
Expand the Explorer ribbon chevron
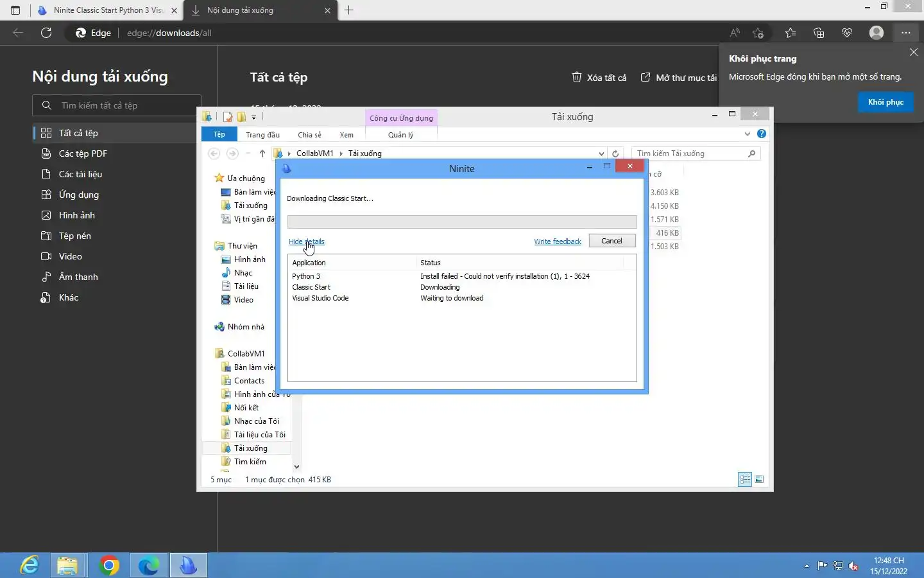pyautogui.click(x=747, y=134)
